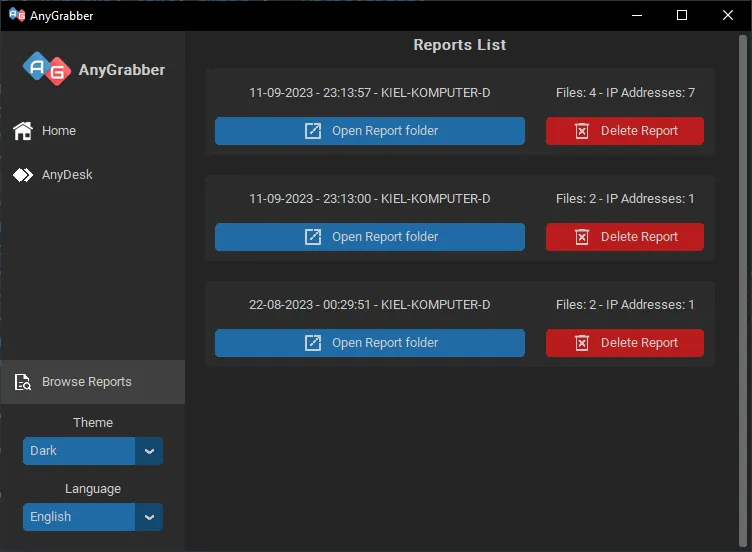Select Browse Reports in sidebar

(x=93, y=382)
